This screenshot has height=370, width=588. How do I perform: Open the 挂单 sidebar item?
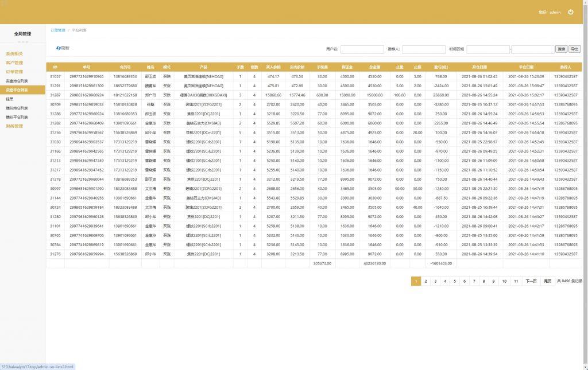tap(9, 99)
